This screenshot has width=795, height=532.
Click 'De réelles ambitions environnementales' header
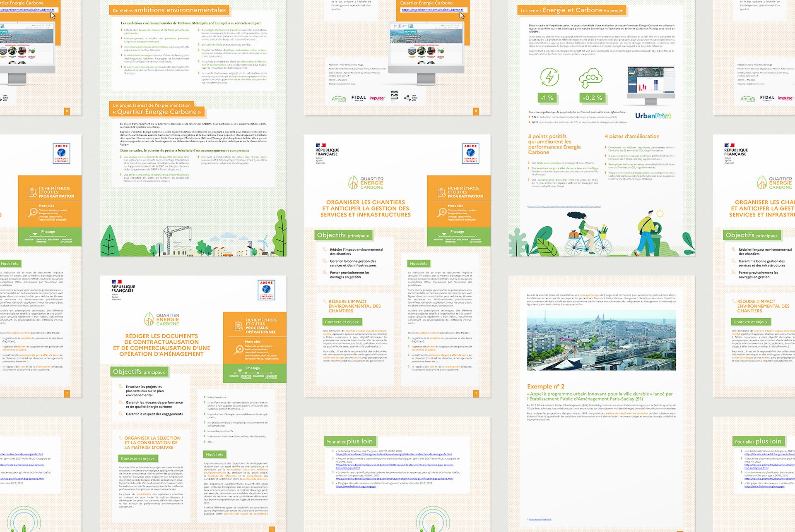[169, 10]
